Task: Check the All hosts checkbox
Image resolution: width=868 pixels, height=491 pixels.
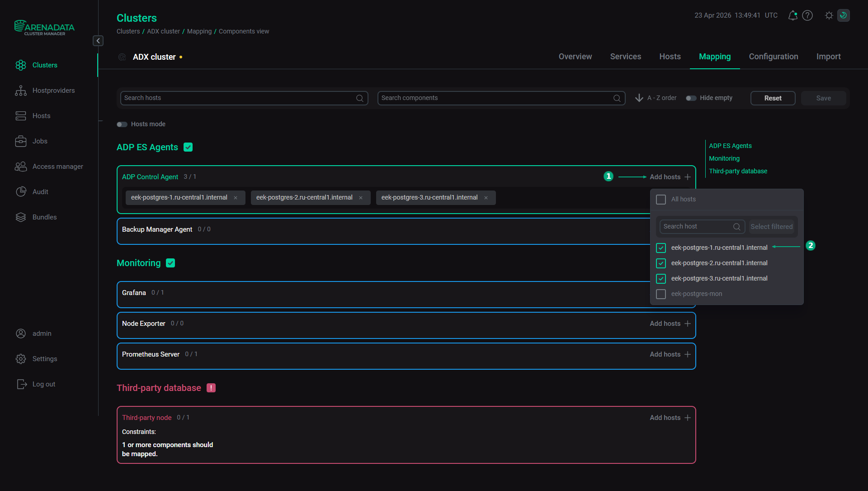Action: [x=661, y=200]
